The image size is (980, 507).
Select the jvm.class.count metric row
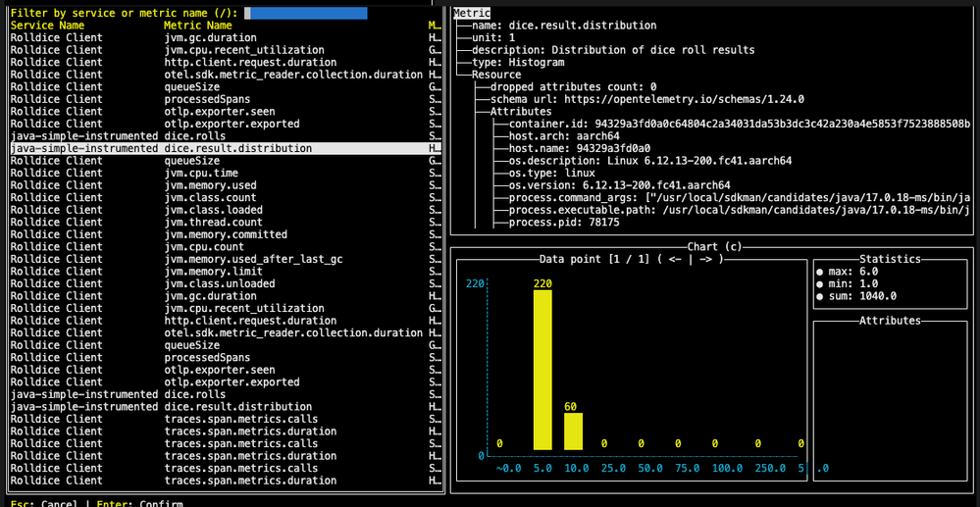click(x=226, y=197)
